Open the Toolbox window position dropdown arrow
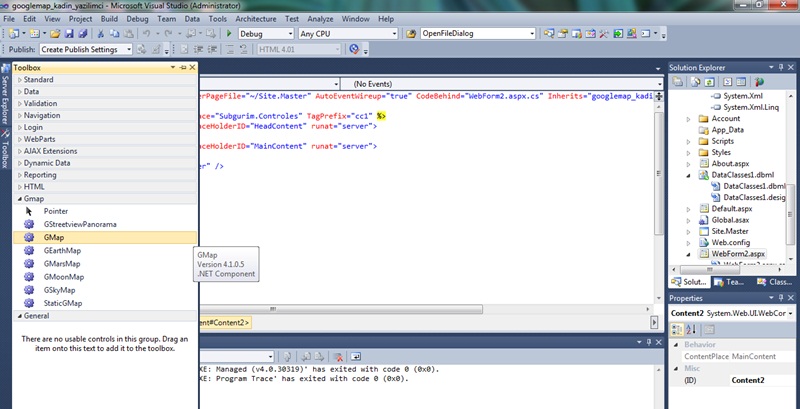 click(173, 67)
